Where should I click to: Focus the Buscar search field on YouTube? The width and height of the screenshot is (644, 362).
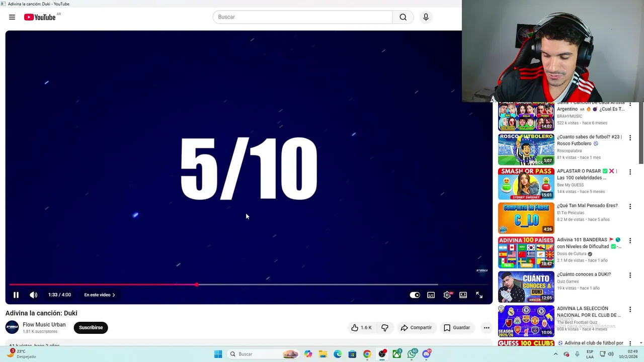pos(302,17)
